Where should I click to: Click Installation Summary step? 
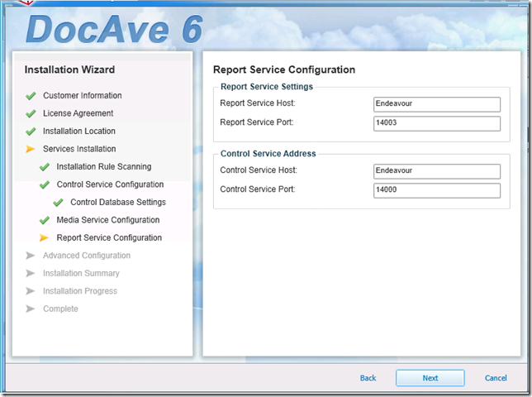(81, 273)
